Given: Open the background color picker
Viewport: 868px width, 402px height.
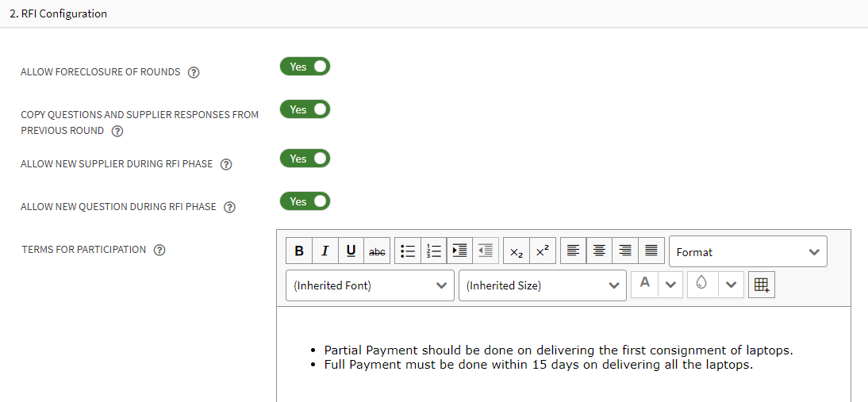Looking at the screenshot, I should pyautogui.click(x=701, y=283).
